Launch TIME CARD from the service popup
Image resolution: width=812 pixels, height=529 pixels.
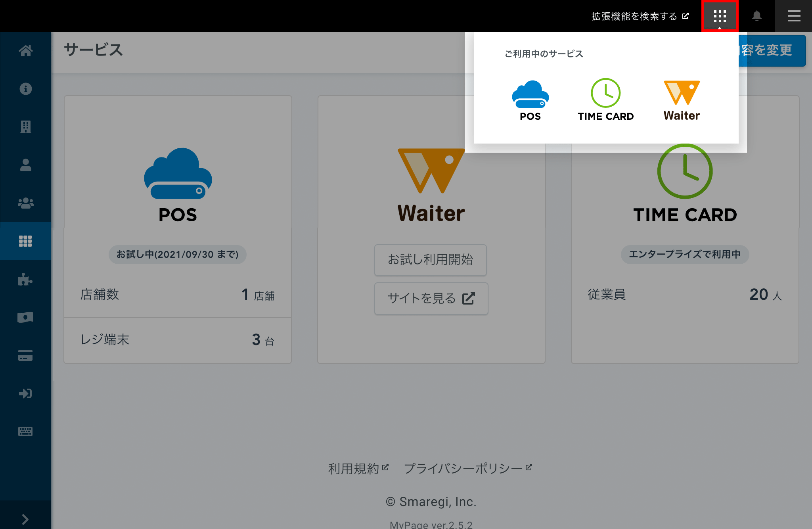click(606, 100)
